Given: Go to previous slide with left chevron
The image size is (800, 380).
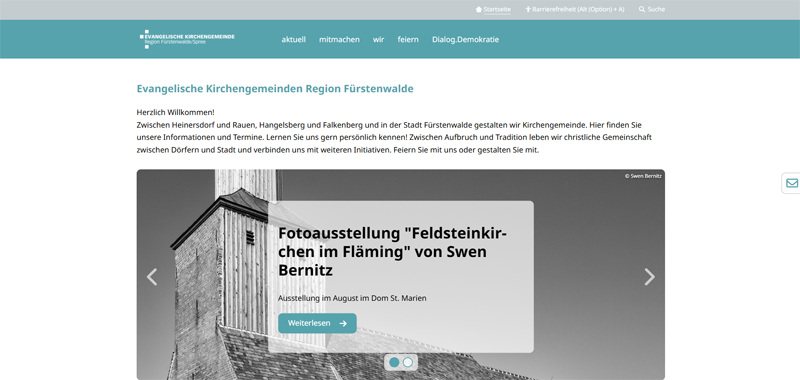Looking at the screenshot, I should [x=152, y=276].
